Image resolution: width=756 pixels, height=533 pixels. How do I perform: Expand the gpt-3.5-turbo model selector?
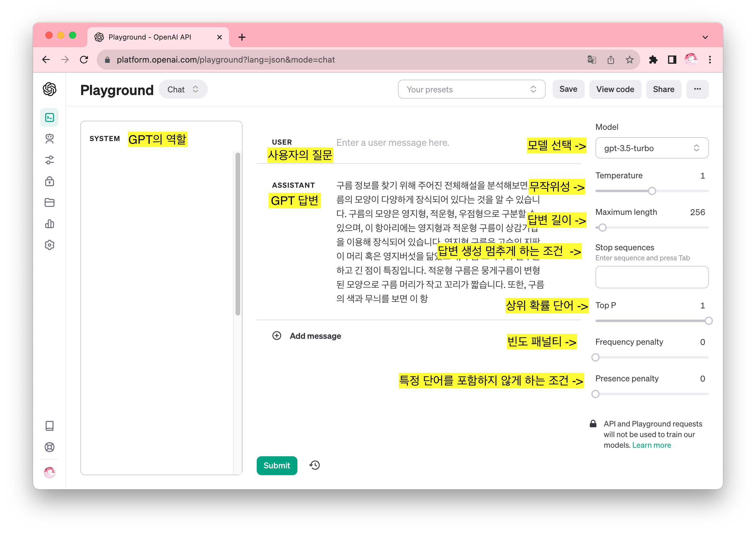tap(651, 148)
